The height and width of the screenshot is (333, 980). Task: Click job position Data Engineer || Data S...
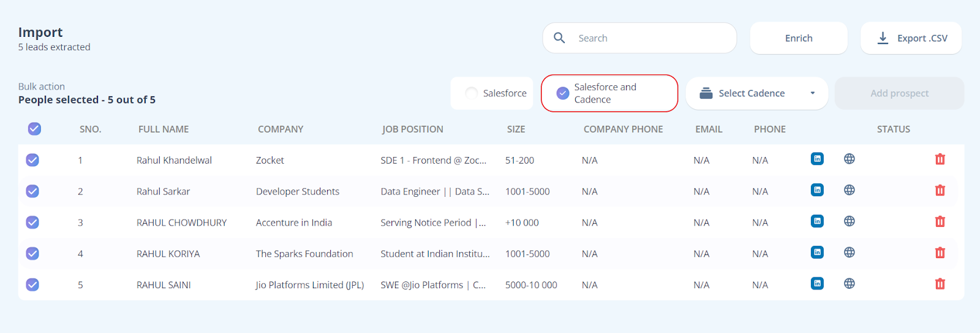(x=435, y=191)
